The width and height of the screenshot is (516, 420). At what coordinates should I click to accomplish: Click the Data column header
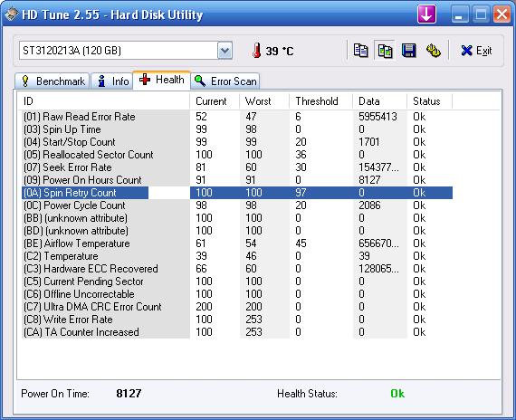380,101
